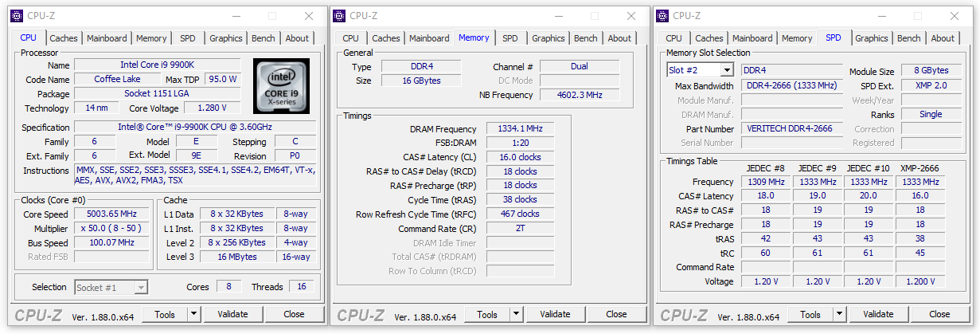Viewport: 980px width, 334px height.
Task: Click the Part Number VERITECH DDR4-2666 field
Action: [x=792, y=128]
